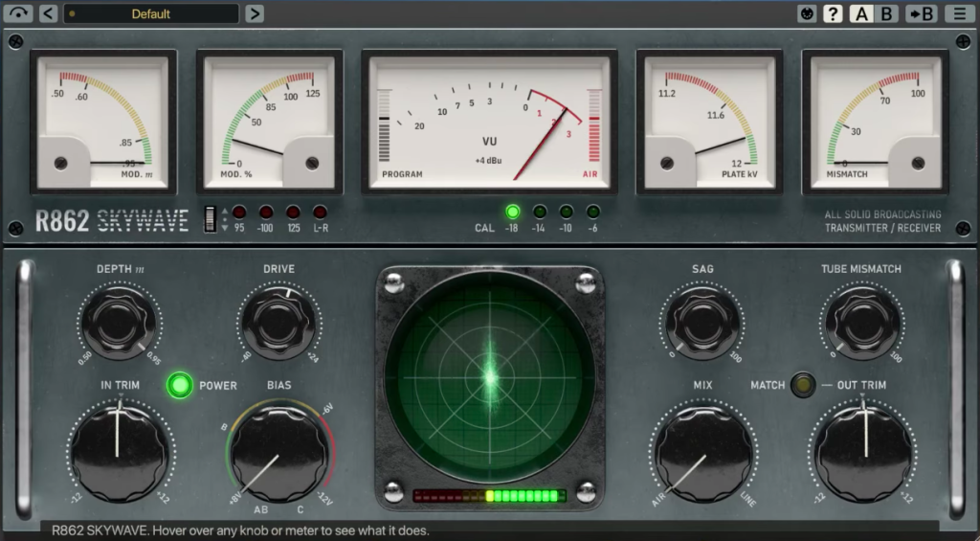This screenshot has height=541, width=980.
Task: Open the help question mark button
Action: pos(833,13)
